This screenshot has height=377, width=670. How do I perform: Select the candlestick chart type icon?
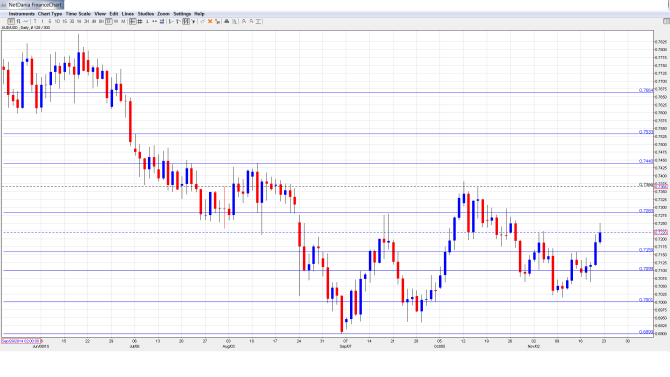tap(11, 21)
